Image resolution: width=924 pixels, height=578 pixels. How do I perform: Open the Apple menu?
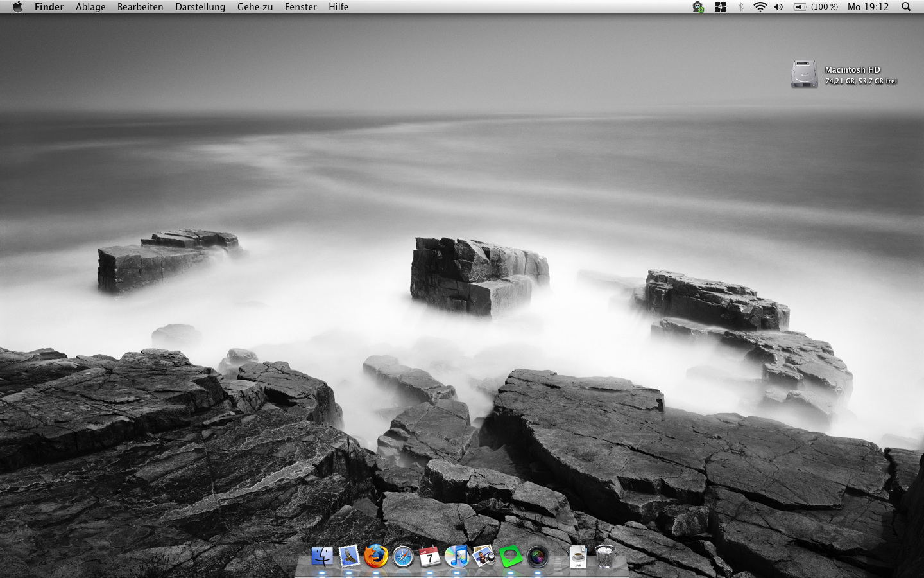tap(17, 7)
